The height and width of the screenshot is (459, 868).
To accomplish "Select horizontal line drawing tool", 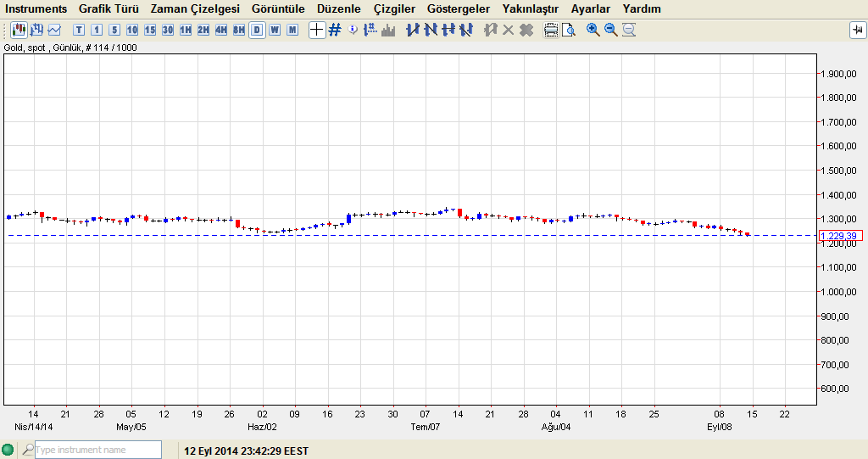I will click(x=448, y=30).
